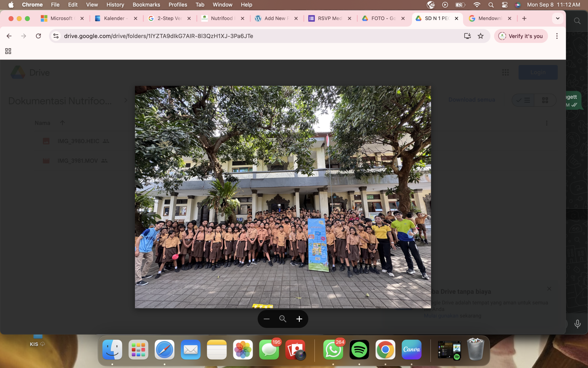Viewport: 588px width, 368px height.
Task: Toggle sort direction arrow beside Nama
Action: click(x=62, y=123)
